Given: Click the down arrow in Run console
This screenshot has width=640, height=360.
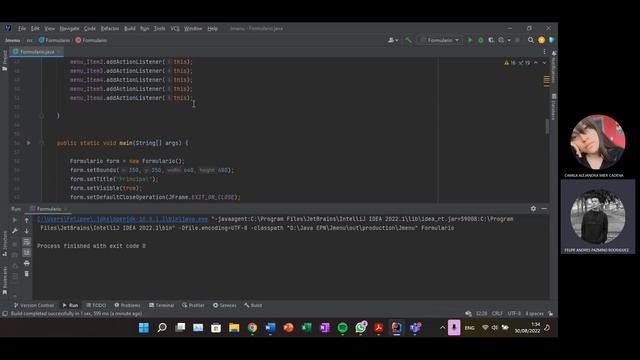Looking at the screenshot, I should pos(27,231).
